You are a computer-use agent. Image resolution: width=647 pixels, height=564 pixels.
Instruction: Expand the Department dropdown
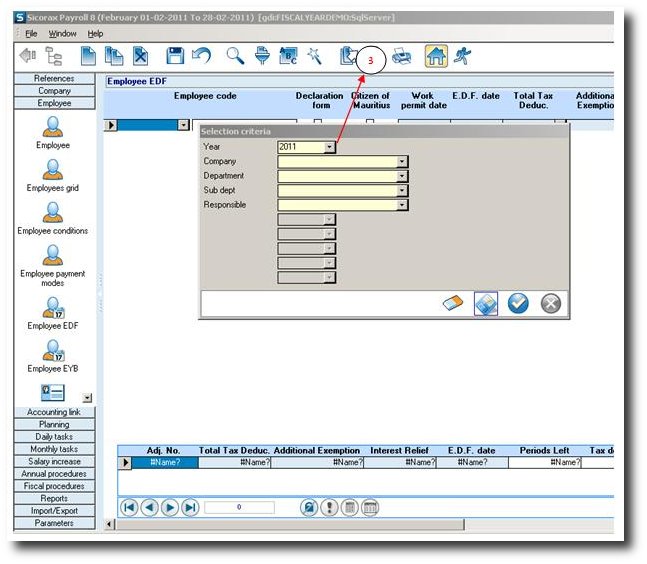[x=402, y=176]
